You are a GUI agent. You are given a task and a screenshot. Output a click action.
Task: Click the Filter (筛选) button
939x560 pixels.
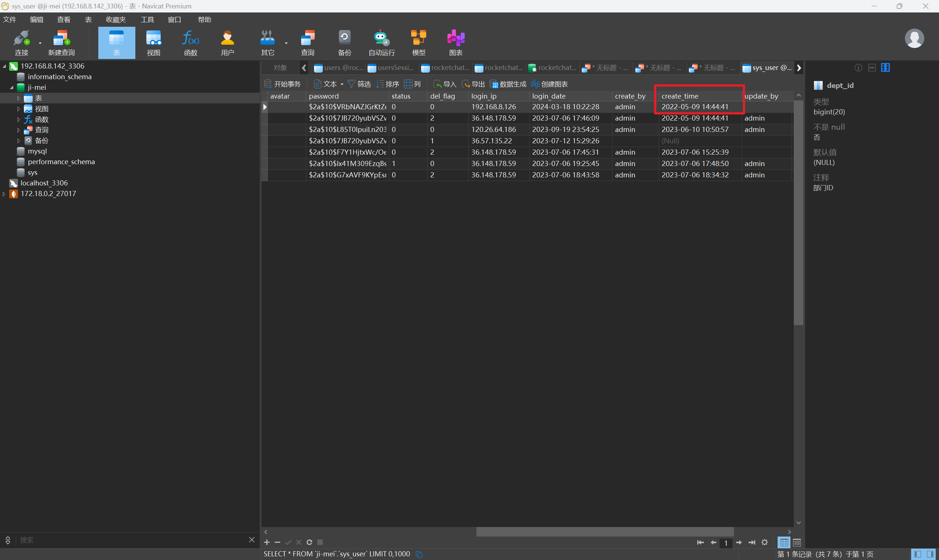[x=359, y=84]
